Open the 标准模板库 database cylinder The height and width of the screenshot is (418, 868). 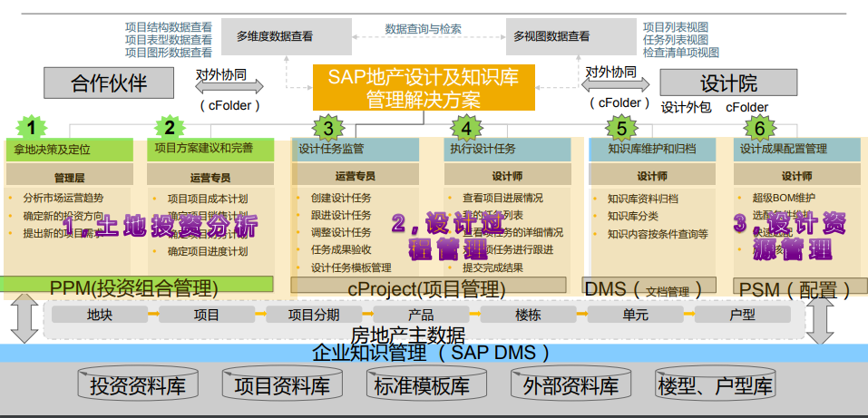pos(426,384)
